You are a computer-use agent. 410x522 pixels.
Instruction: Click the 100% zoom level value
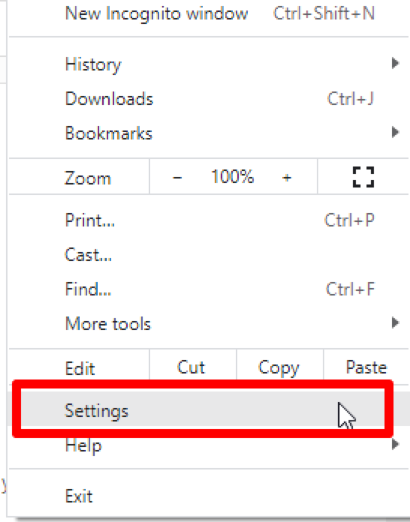tap(232, 177)
